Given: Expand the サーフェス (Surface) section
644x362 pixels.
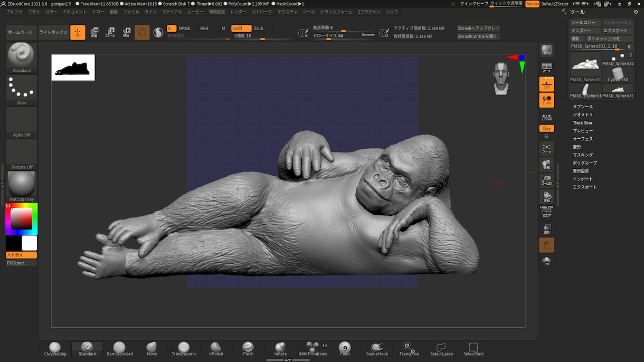Looking at the screenshot, I should click(583, 139).
